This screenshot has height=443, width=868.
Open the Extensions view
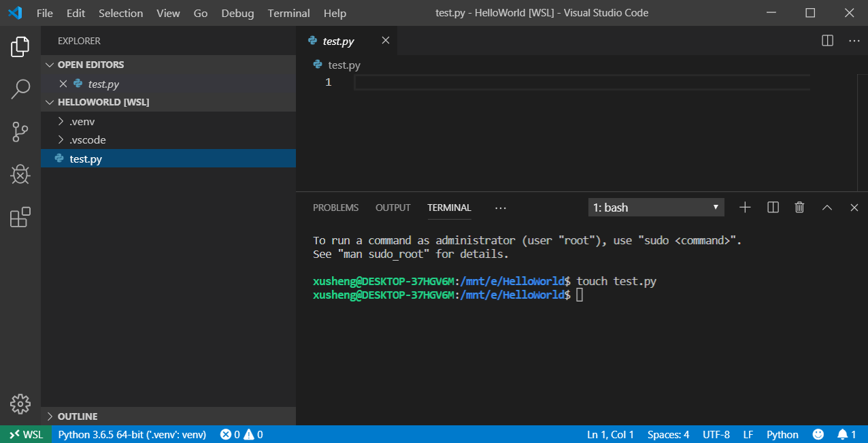20,218
